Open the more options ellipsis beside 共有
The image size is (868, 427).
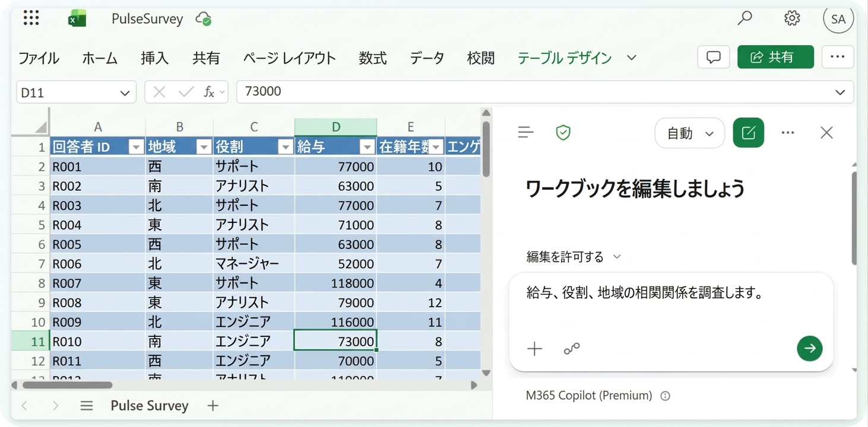(x=838, y=57)
